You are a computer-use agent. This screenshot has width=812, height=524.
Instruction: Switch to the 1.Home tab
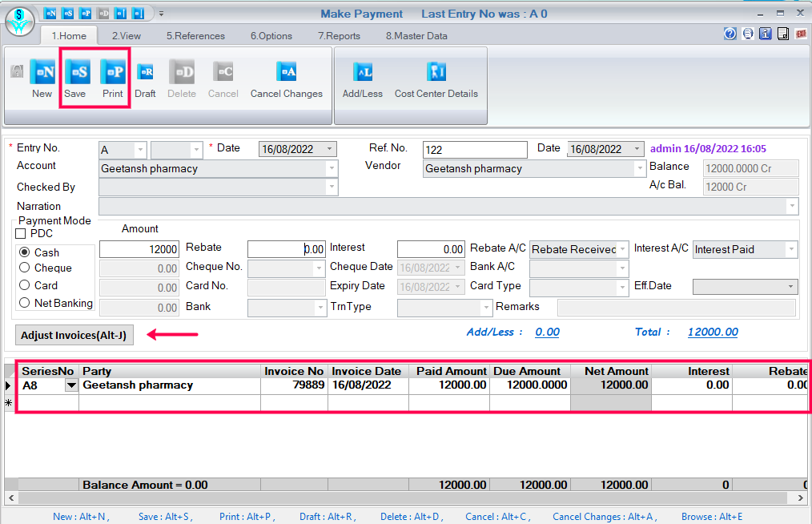point(69,36)
